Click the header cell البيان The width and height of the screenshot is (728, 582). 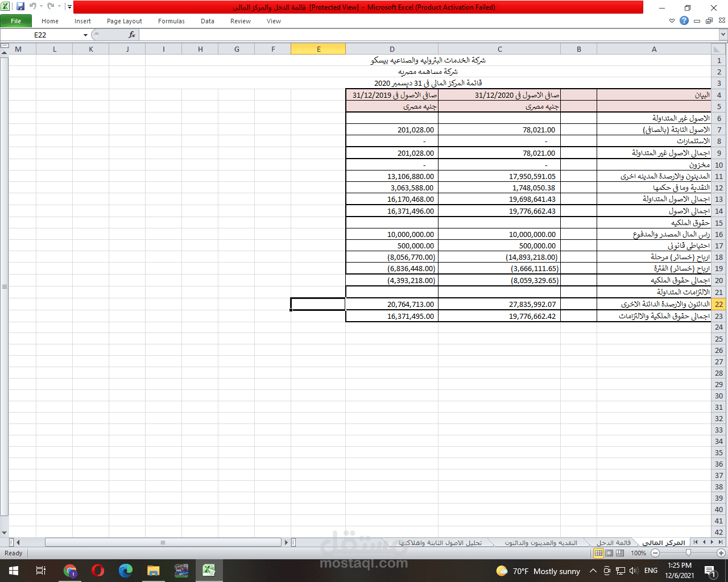tap(654, 95)
